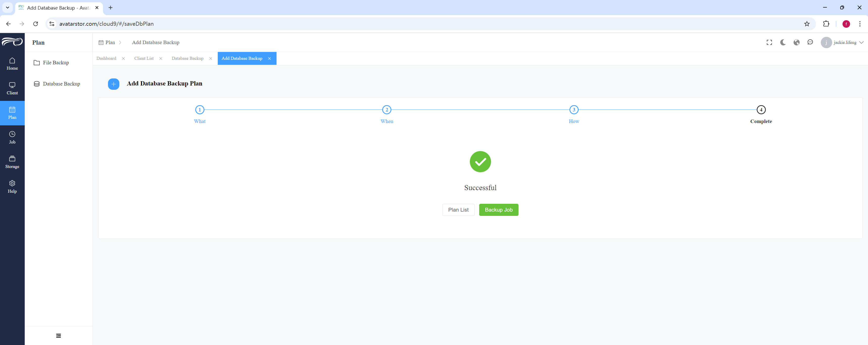The width and height of the screenshot is (868, 345).
Task: Click the Plan List button
Action: (458, 210)
